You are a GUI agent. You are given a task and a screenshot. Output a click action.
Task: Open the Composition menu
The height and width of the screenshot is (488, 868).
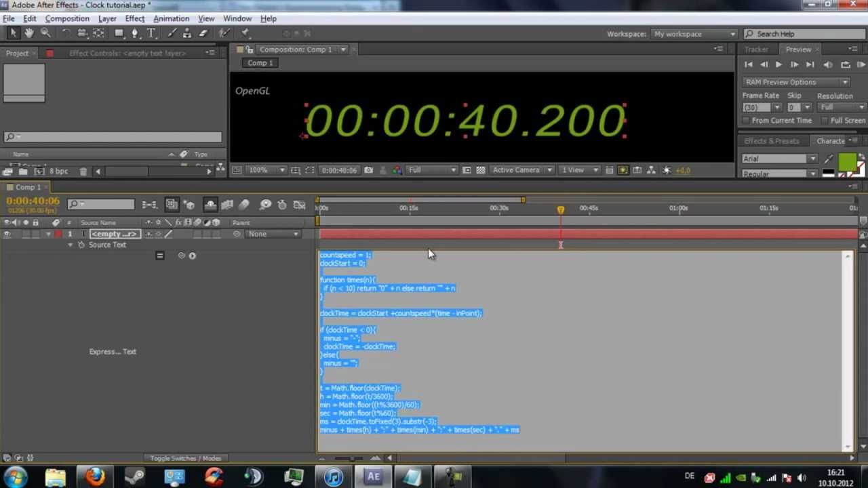67,18
